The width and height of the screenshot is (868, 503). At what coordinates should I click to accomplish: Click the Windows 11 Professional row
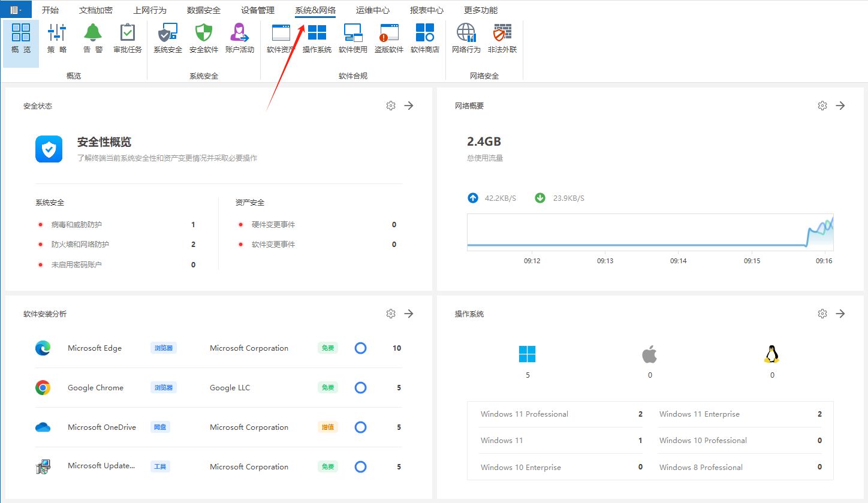point(562,414)
